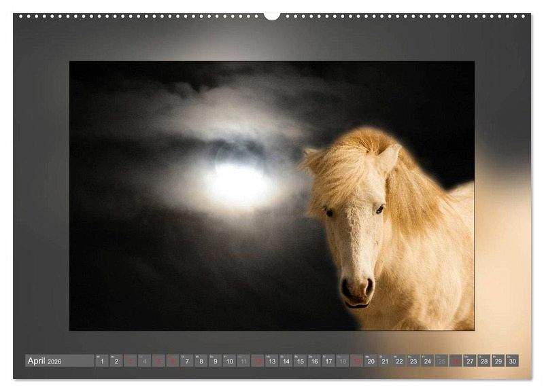Viewport: 544px width, 392px height.
Task: Select date 27 in the date row
Action: 470,361
